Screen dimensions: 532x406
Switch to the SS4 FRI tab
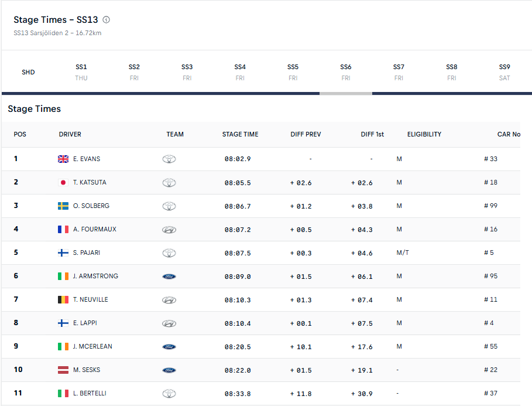[240, 72]
